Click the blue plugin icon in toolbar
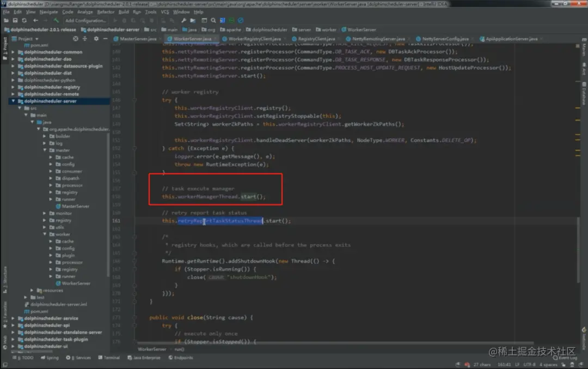Viewport: 588px width, 369px height. pos(222,20)
